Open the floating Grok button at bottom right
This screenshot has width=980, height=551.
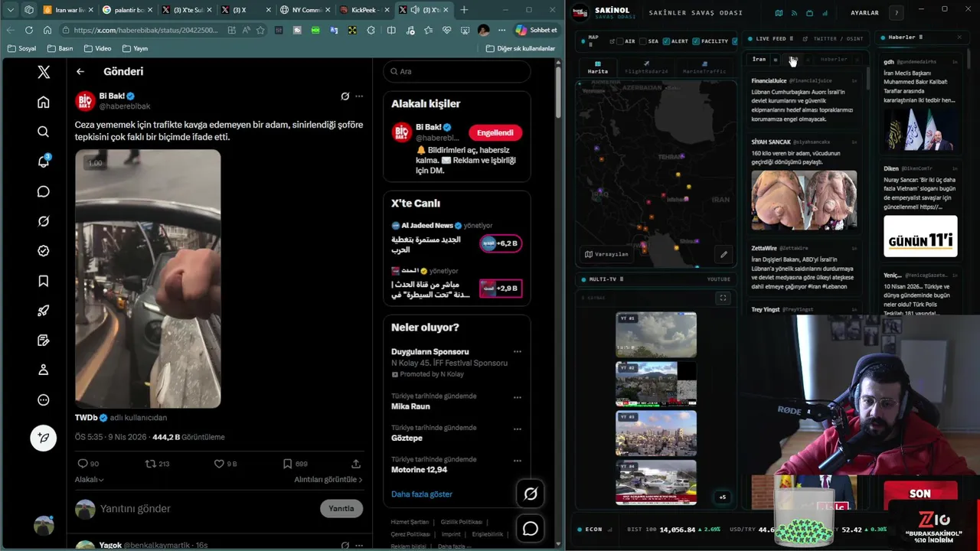pyautogui.click(x=531, y=494)
